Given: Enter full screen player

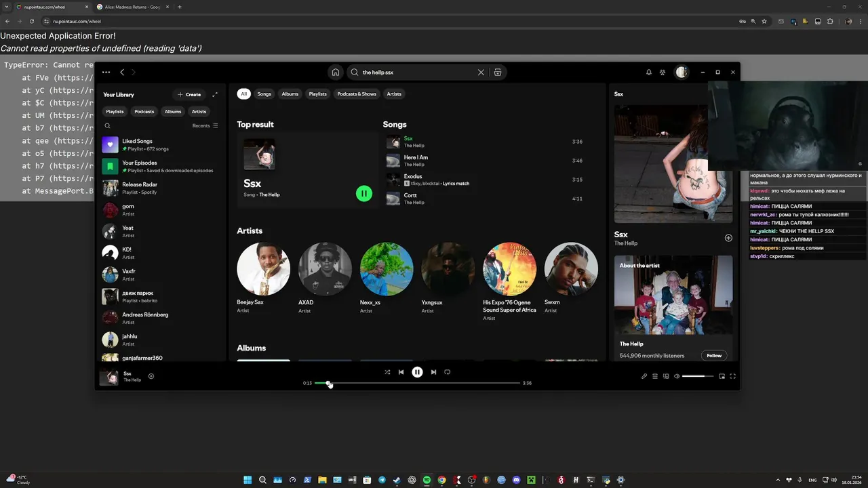Looking at the screenshot, I should pos(732,376).
